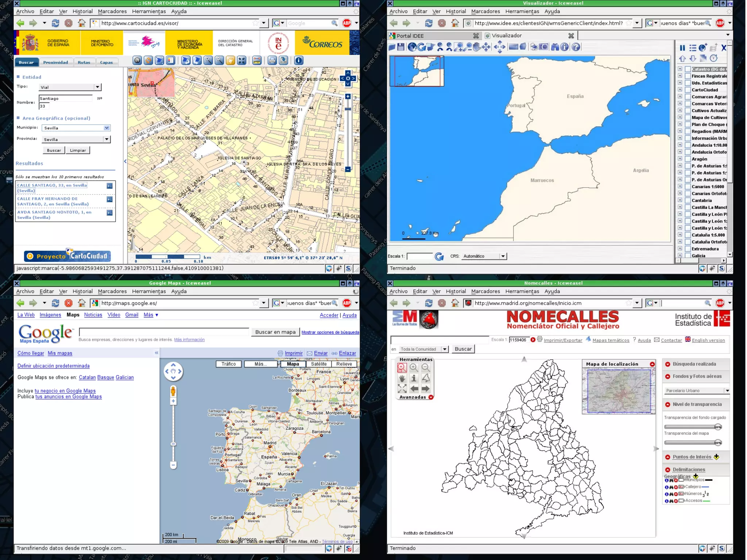Screen dimensions: 747x560
Task: Toggle the Cantabria layer checkbox
Action: tap(688, 201)
